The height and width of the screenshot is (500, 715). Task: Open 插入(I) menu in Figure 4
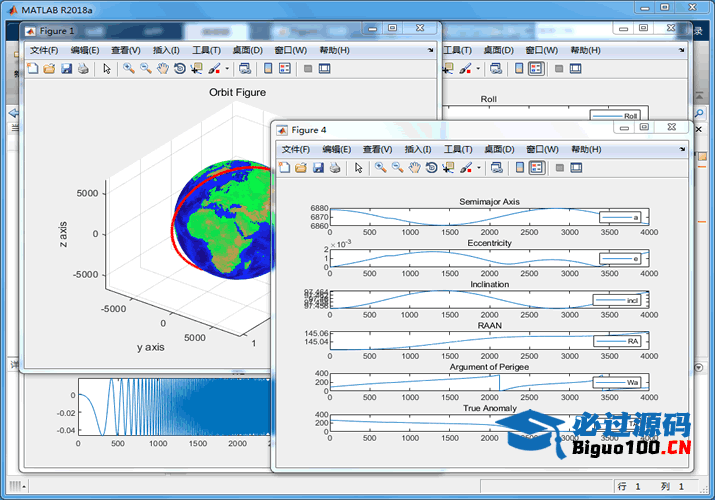pos(418,149)
